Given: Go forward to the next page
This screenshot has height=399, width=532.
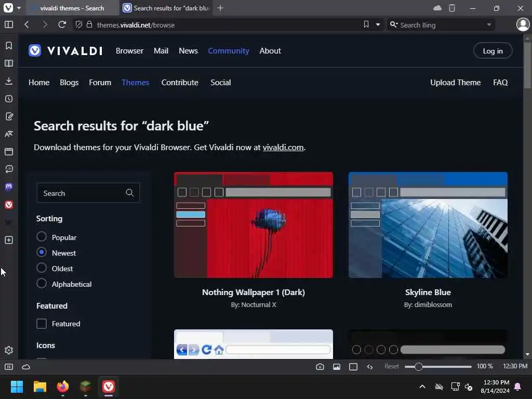Looking at the screenshot, I should [x=45, y=25].
